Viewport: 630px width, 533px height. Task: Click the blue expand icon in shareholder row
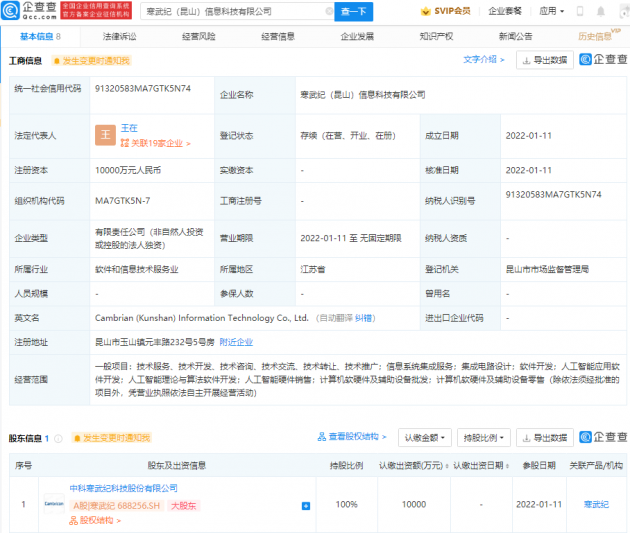(x=306, y=506)
